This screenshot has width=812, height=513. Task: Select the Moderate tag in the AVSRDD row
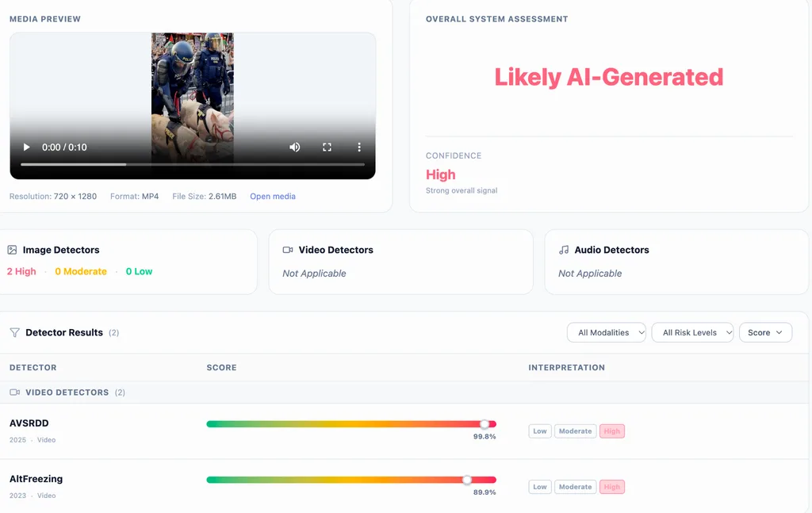[575, 431]
